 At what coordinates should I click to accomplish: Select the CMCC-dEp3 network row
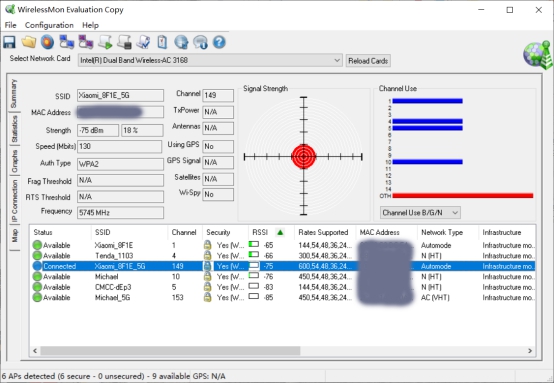283,287
